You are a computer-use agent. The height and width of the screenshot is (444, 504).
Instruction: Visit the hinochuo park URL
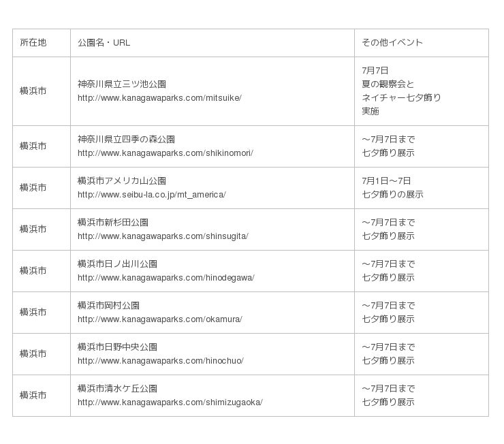(x=160, y=361)
